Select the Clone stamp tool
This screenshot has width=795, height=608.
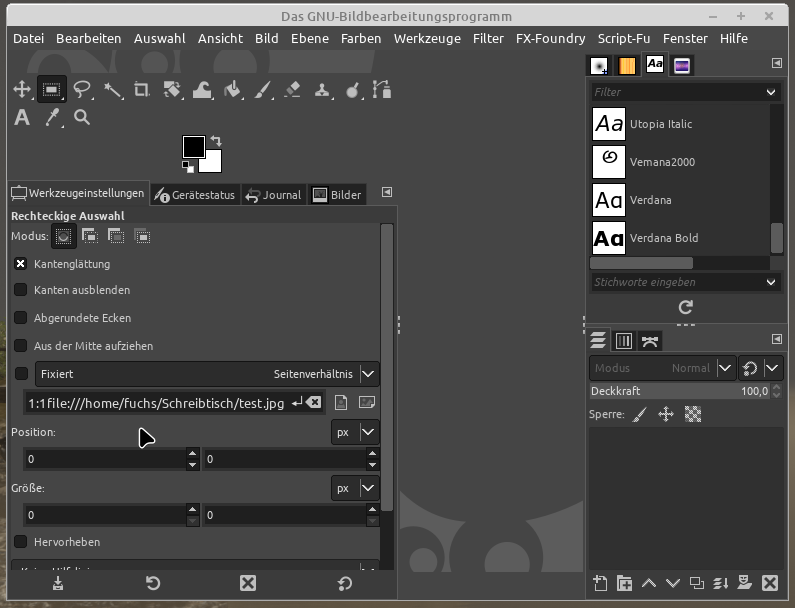(x=322, y=90)
